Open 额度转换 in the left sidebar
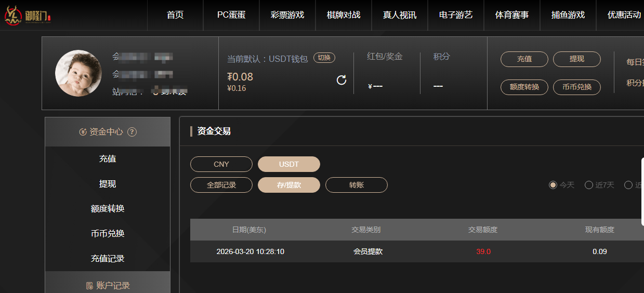The image size is (644, 293). click(108, 209)
